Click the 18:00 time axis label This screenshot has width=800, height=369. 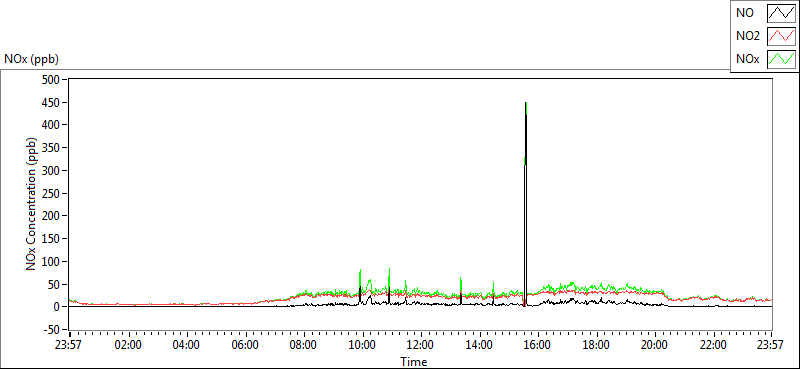point(595,345)
